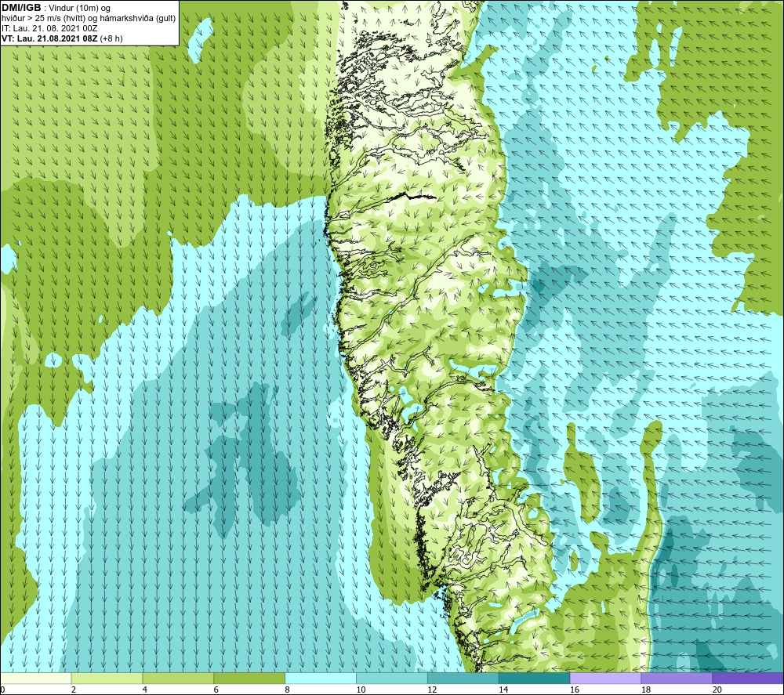Viewport: 784px width, 695px height.
Task: Click the legend value '4'
Action: tap(144, 690)
